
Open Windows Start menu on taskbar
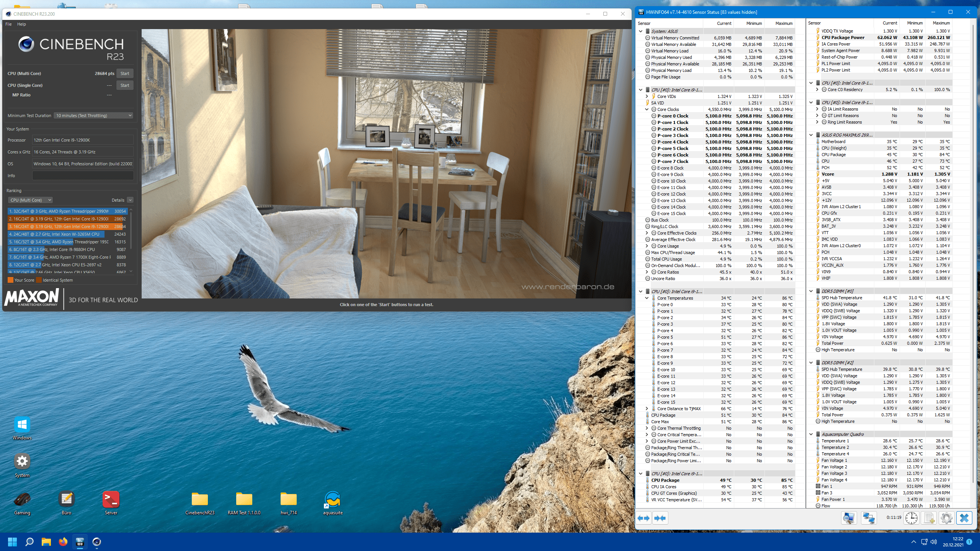pos(12,542)
